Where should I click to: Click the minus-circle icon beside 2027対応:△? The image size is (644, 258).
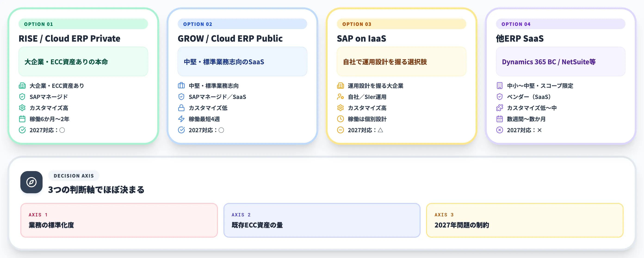pyautogui.click(x=341, y=130)
